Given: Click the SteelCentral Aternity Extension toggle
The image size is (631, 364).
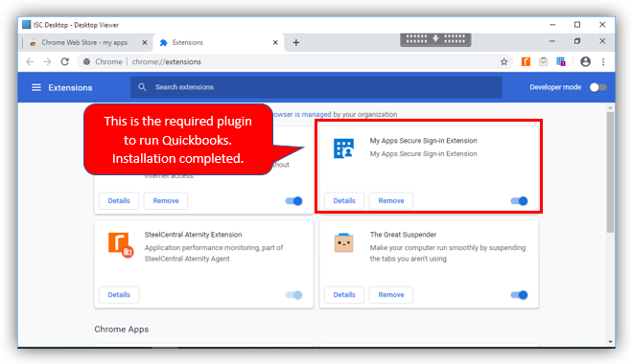Looking at the screenshot, I should pos(293,295).
